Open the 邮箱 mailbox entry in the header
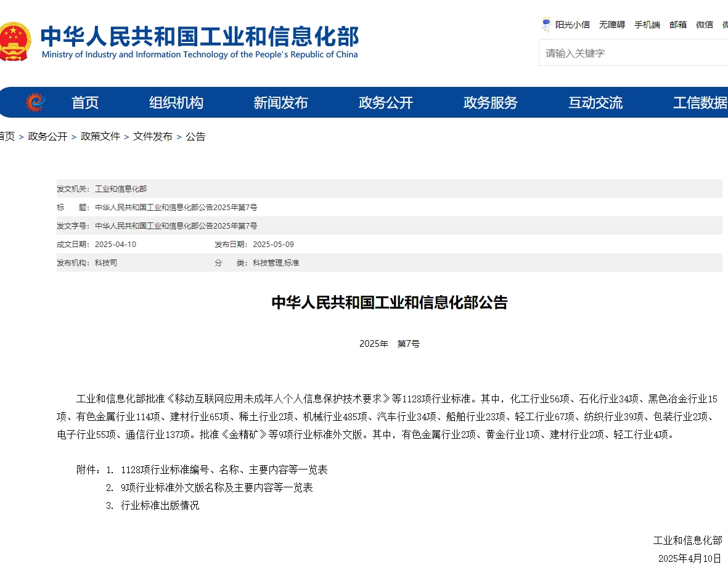The width and height of the screenshot is (728, 581). [678, 24]
